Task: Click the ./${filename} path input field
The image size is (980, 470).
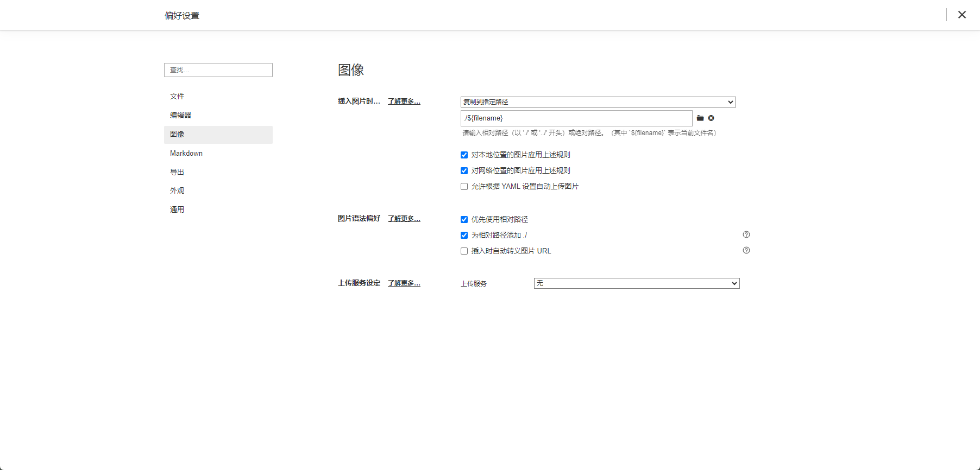Action: (576, 118)
